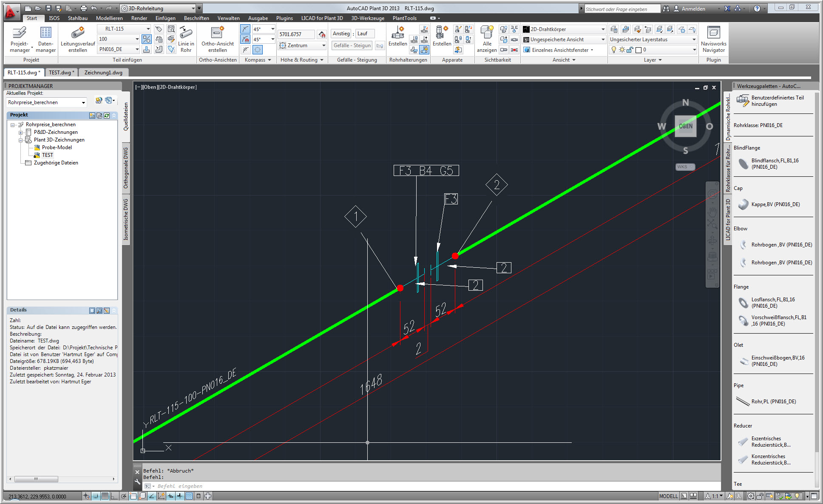The height and width of the screenshot is (504, 823).
Task: Click Linie in Rohr tool
Action: (186, 39)
